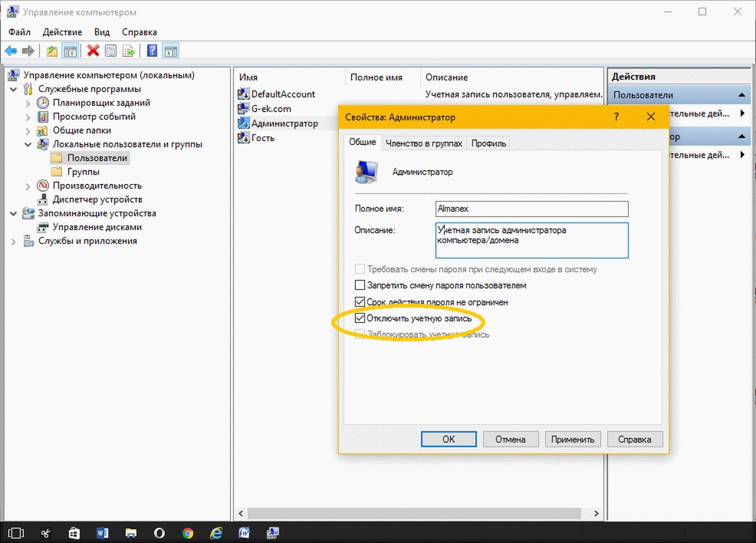Open Properties from the toolbar icon
This screenshot has width=756, height=543.
point(111,51)
